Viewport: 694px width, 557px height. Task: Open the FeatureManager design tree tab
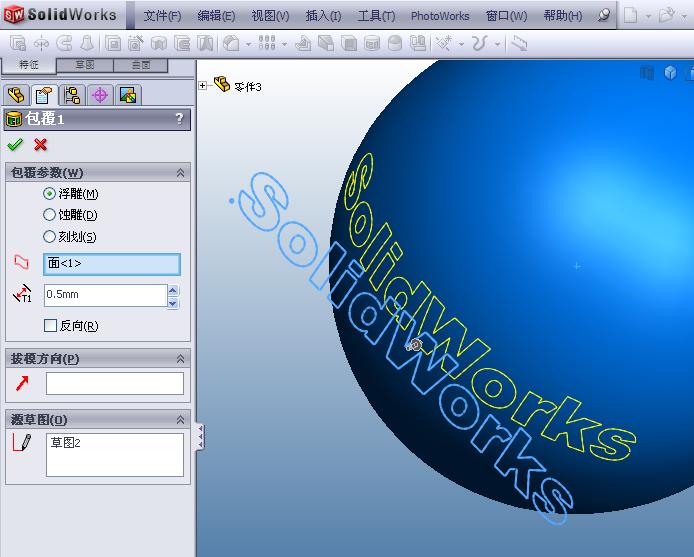(x=16, y=95)
